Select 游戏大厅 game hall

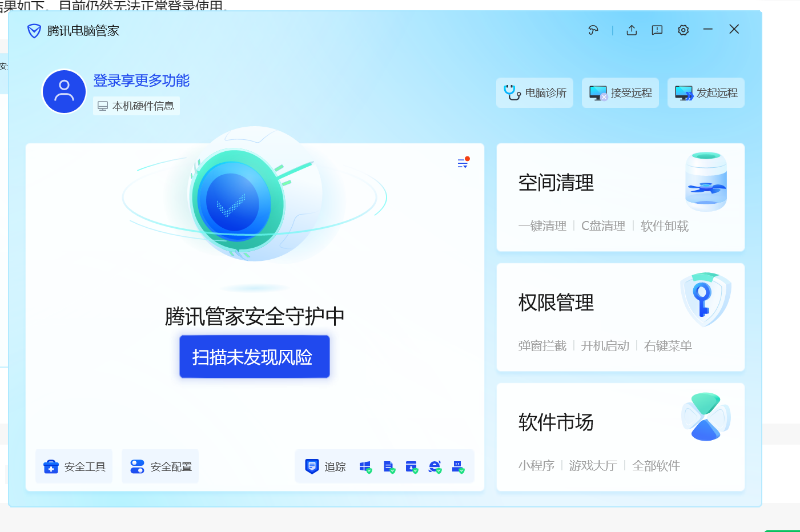593,466
